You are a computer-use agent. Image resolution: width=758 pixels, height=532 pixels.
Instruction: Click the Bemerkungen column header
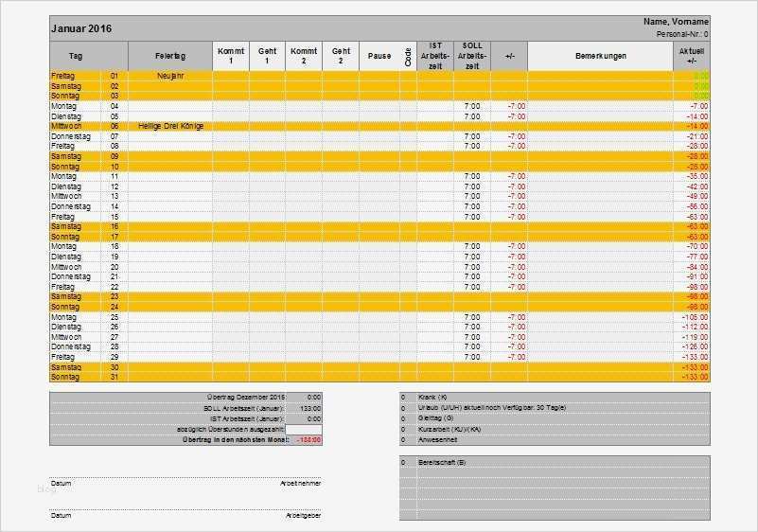click(600, 56)
